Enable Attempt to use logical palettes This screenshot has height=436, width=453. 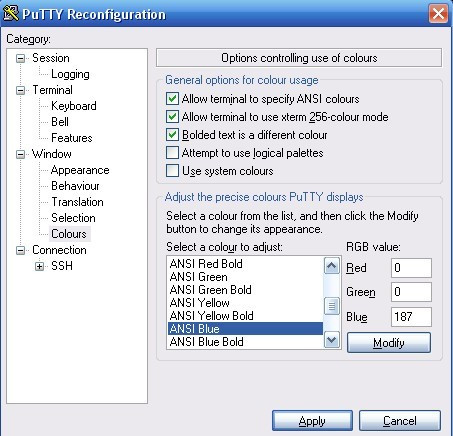pyautogui.click(x=172, y=153)
